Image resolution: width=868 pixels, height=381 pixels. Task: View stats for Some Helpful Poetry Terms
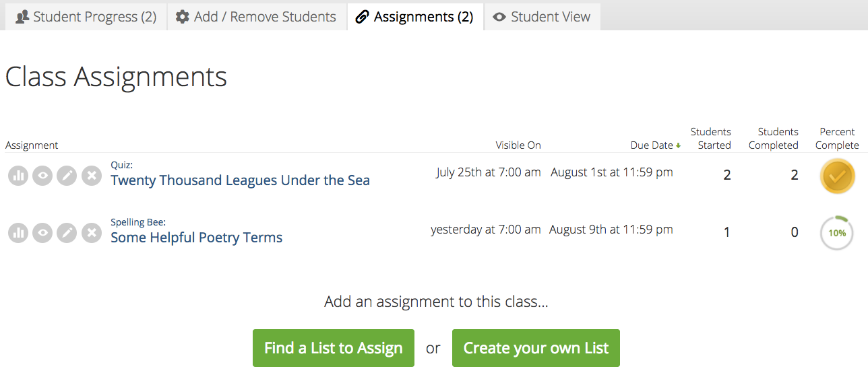coord(18,233)
